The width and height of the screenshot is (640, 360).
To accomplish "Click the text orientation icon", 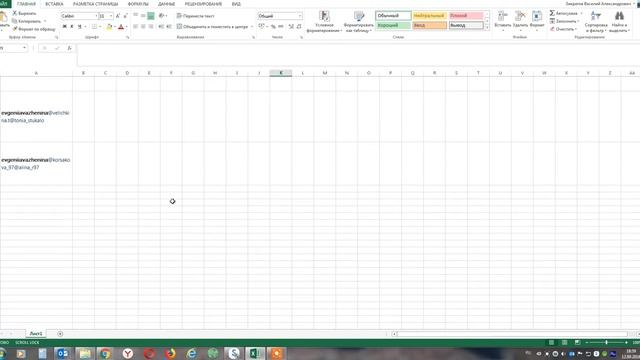I will tap(162, 16).
